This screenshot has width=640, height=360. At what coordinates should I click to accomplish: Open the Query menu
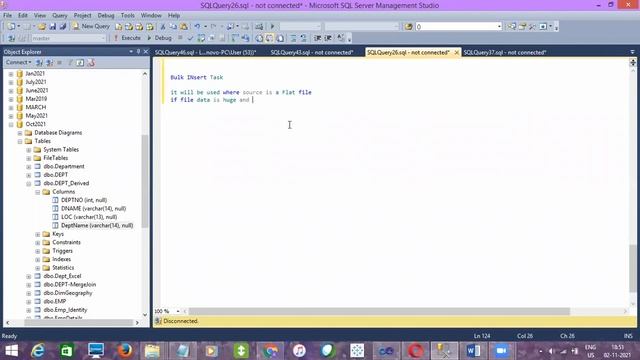(x=60, y=16)
